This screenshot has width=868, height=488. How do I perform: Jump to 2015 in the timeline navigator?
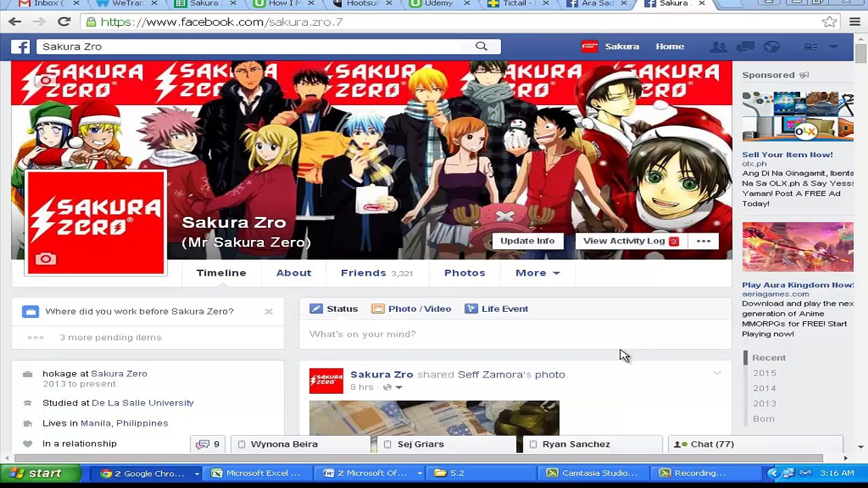(x=764, y=373)
